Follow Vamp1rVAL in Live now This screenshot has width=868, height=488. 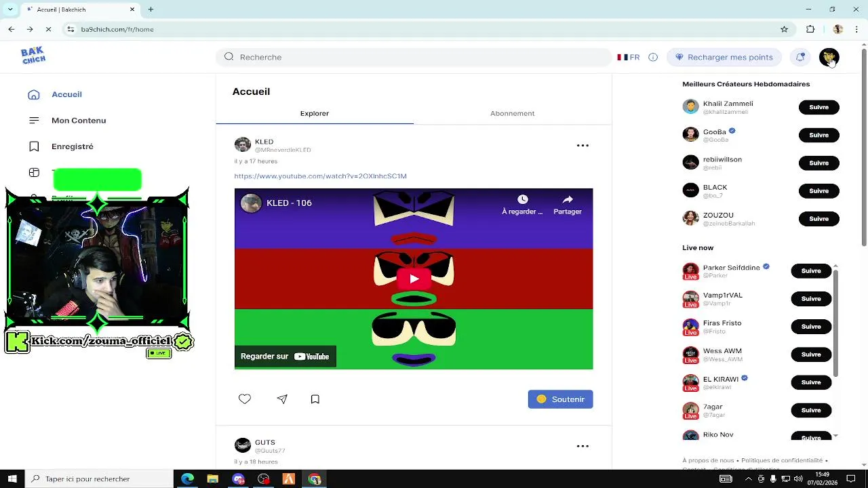811,298
